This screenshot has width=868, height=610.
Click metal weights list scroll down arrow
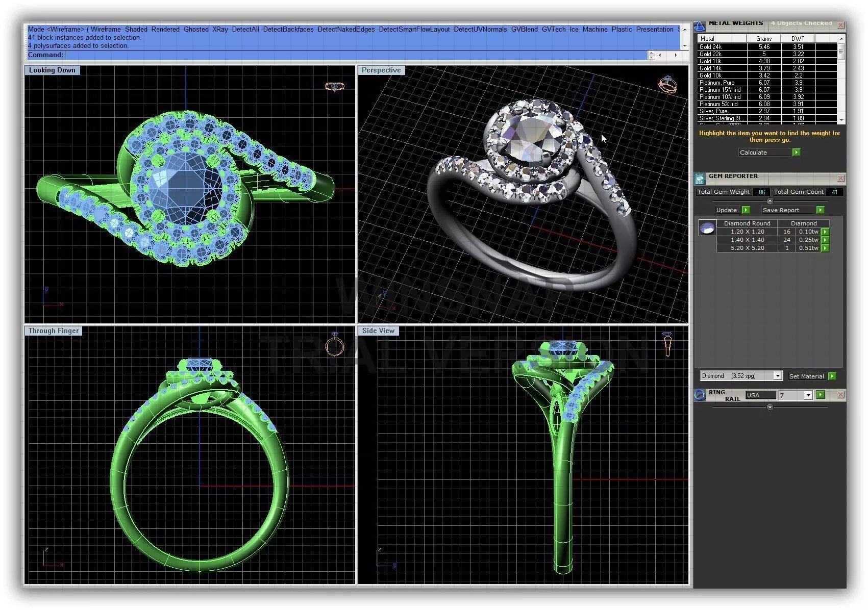coord(841,120)
